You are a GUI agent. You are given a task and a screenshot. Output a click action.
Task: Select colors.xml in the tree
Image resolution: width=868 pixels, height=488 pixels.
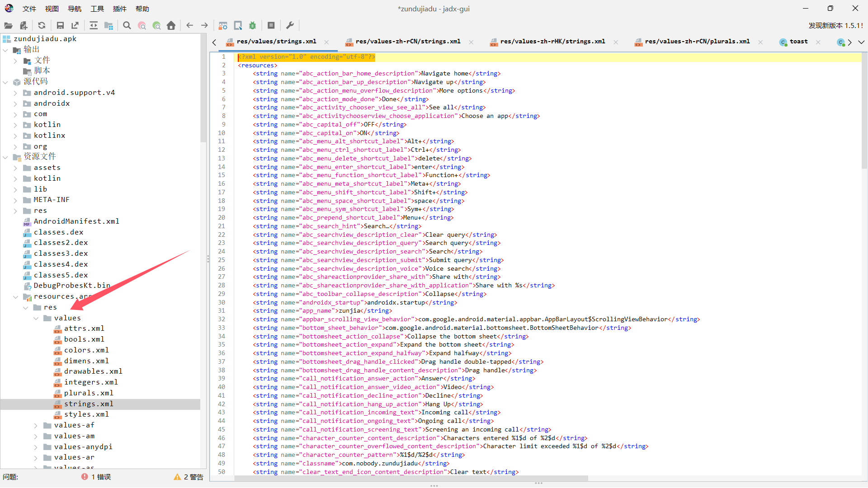pyautogui.click(x=86, y=350)
